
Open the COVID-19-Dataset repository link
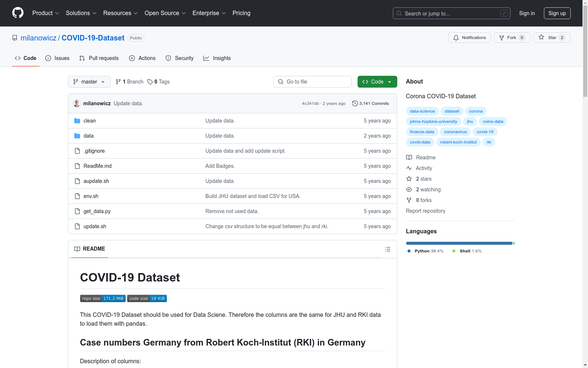(x=93, y=38)
